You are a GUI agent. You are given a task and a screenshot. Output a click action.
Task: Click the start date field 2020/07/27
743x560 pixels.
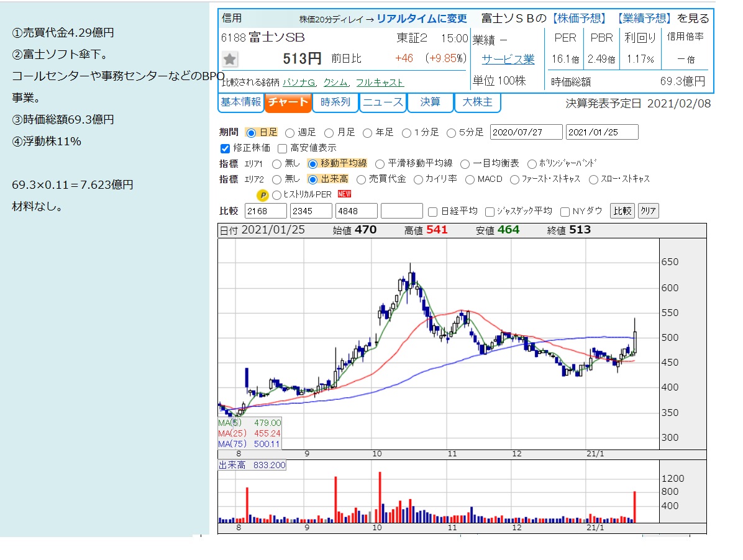pos(526,132)
